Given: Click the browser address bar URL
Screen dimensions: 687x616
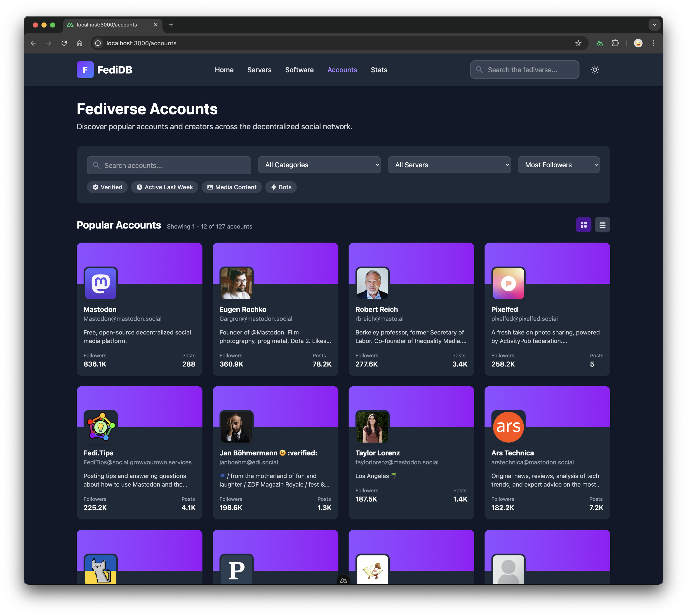Looking at the screenshot, I should tap(141, 43).
